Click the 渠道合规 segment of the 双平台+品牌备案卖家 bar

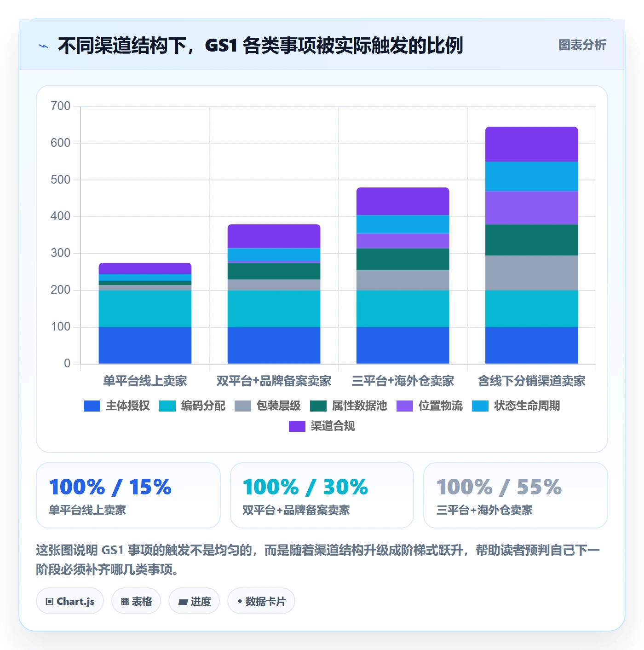pos(274,236)
